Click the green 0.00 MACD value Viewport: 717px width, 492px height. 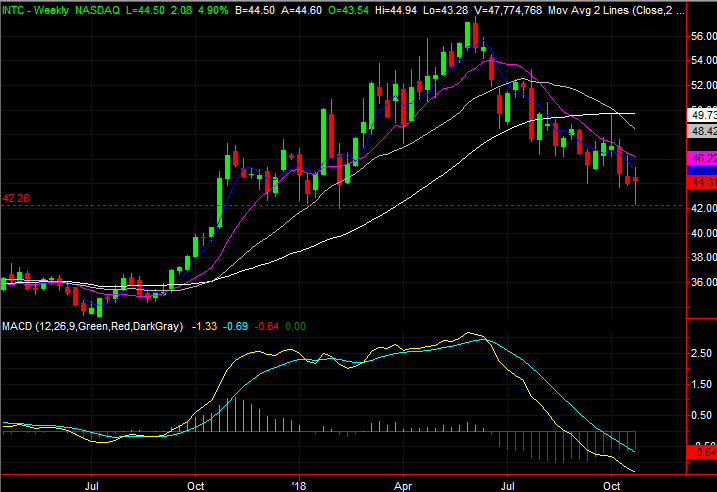pyautogui.click(x=295, y=326)
